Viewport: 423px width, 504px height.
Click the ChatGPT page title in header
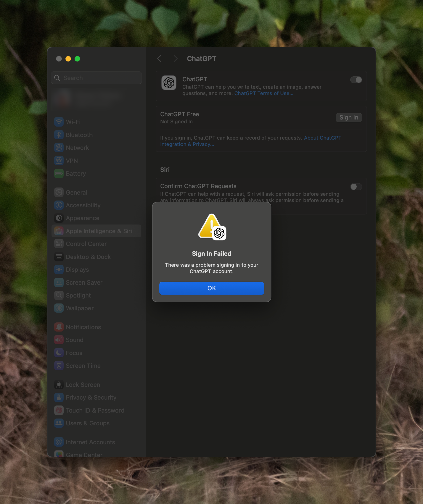pos(201,59)
